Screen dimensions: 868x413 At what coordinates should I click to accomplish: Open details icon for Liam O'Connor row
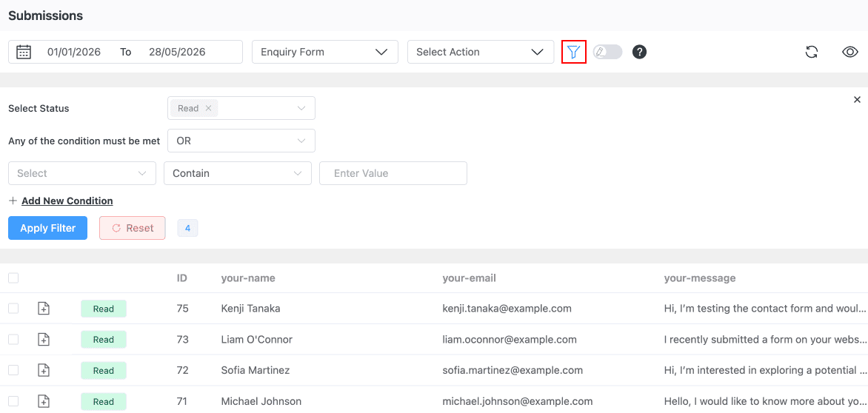pyautogui.click(x=44, y=340)
